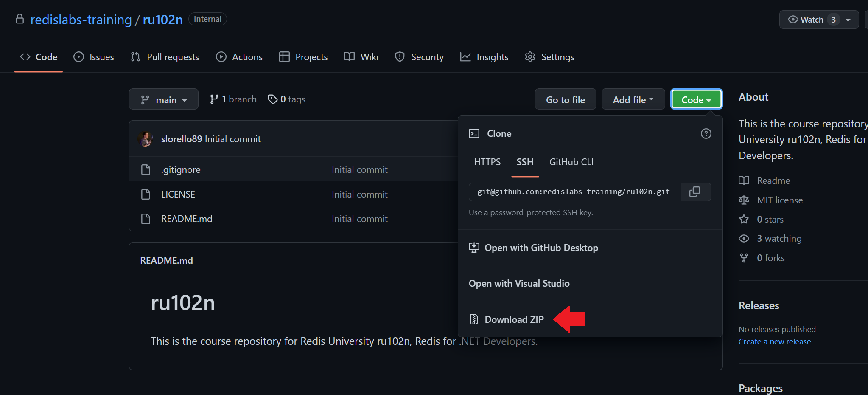The height and width of the screenshot is (395, 868).
Task: Select the GitHub CLI clone tab
Action: coord(571,162)
